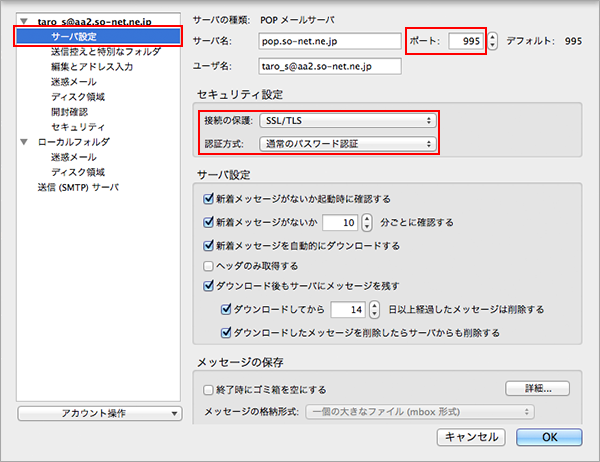The width and height of the screenshot is (600, 462).
Task: Open the アカウント操作 dropdown menu
Action: click(x=99, y=413)
